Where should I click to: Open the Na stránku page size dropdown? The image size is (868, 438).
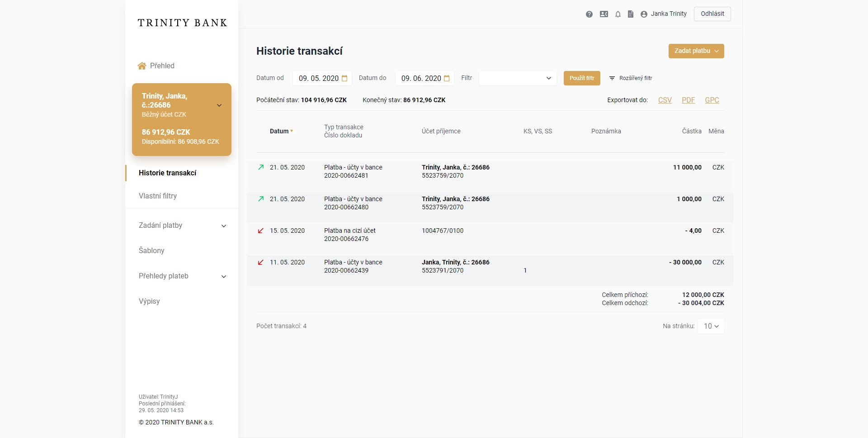(x=711, y=326)
